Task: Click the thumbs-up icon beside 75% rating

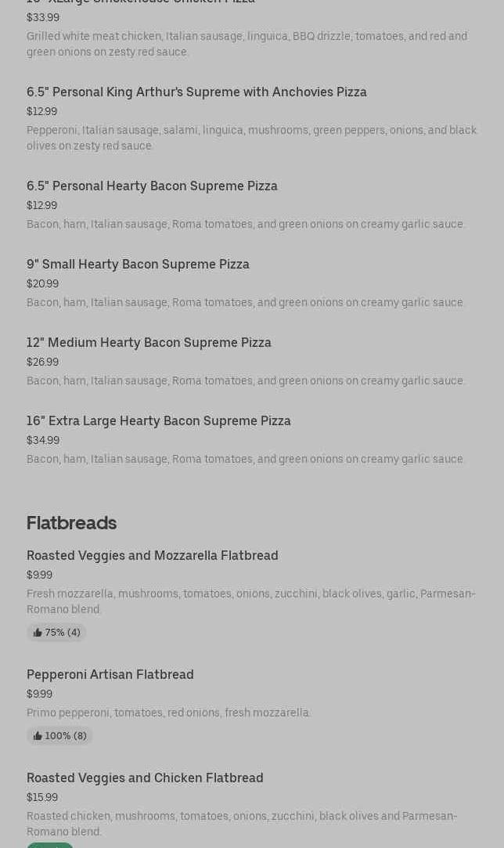Action: point(38,633)
